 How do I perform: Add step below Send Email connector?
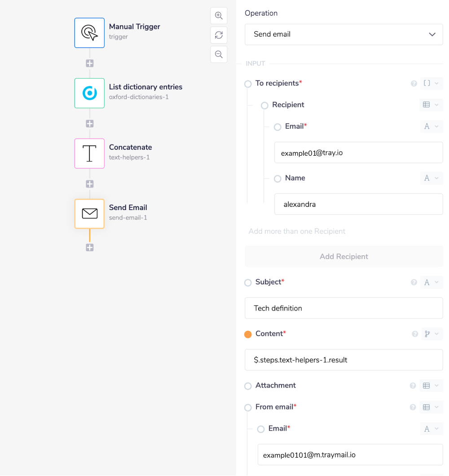[x=90, y=248]
